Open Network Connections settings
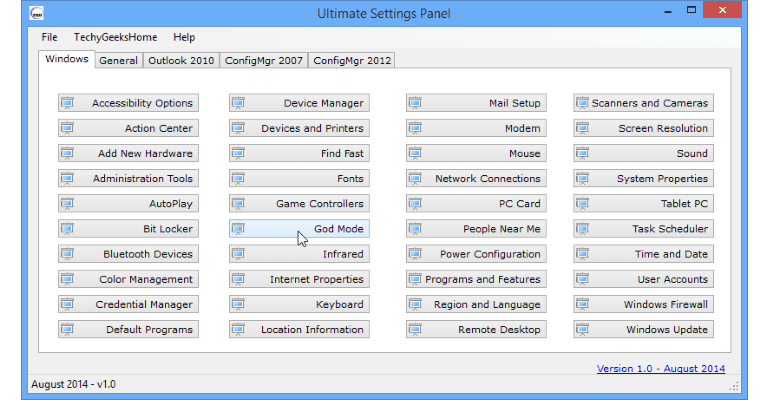The image size is (770, 400). pos(476,179)
